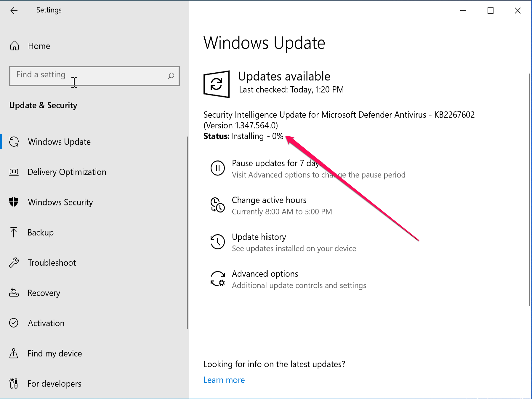Viewport: 532px width, 399px height.
Task: Click 'Last checked: Today, 1:20 PM' text
Action: pos(291,90)
